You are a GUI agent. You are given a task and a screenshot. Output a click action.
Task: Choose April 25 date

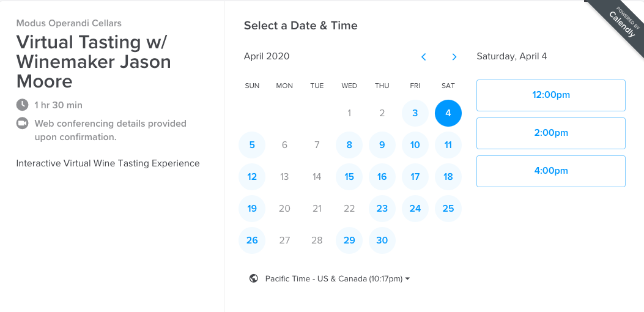(448, 209)
